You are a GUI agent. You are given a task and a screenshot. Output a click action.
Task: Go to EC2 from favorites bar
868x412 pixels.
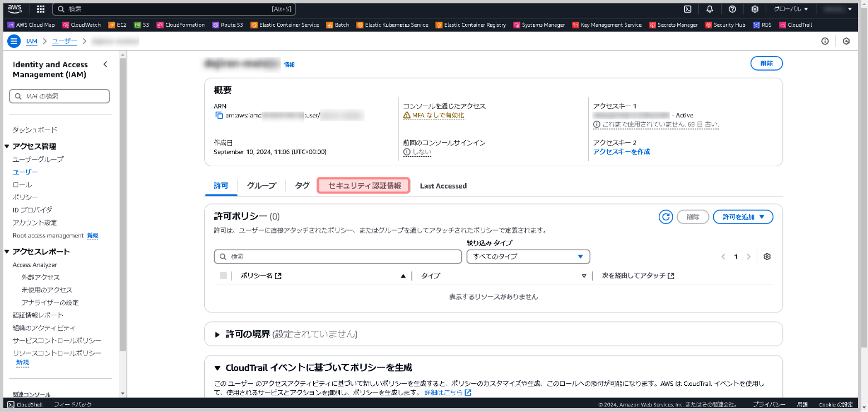[117, 25]
